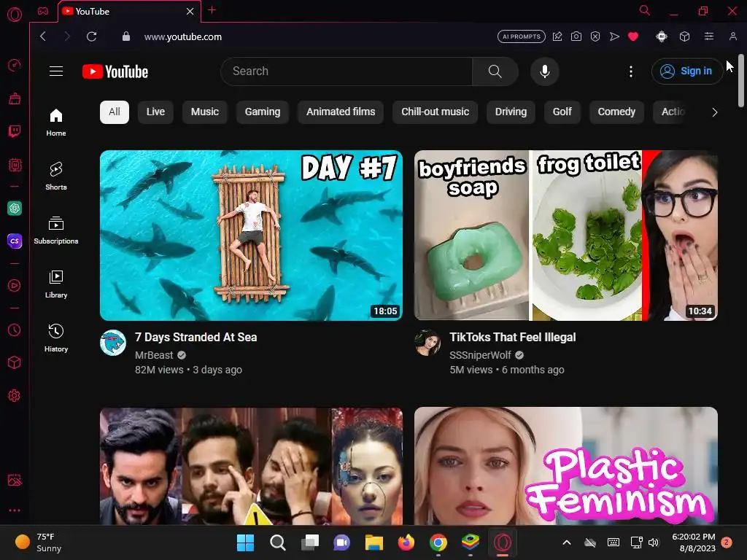Open the CS sidebar app
Image resolution: width=747 pixels, height=560 pixels.
tap(15, 241)
